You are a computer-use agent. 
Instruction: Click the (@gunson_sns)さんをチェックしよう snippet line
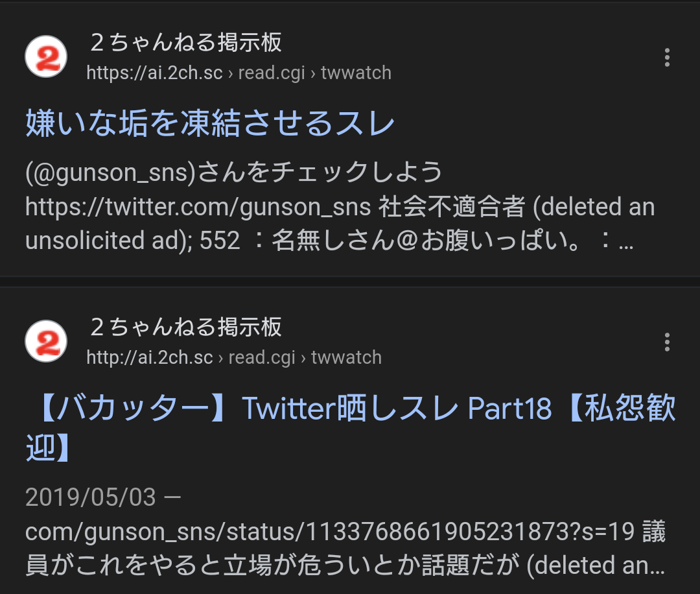233,172
